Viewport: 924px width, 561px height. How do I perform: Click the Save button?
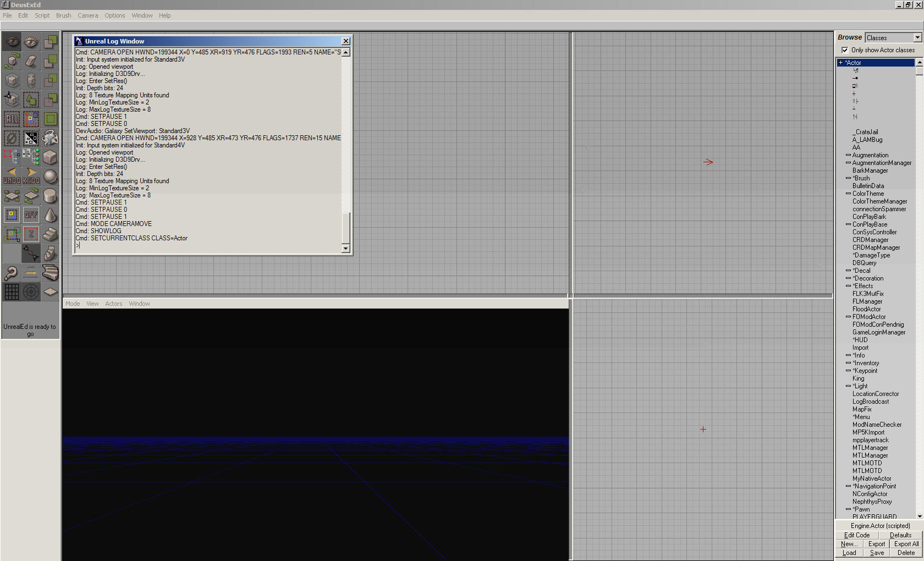tap(877, 553)
